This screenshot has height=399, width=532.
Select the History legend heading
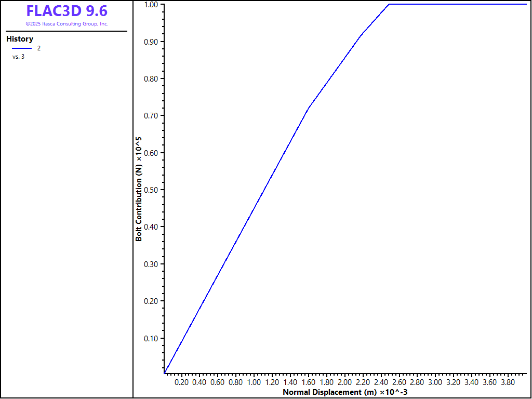click(x=20, y=39)
